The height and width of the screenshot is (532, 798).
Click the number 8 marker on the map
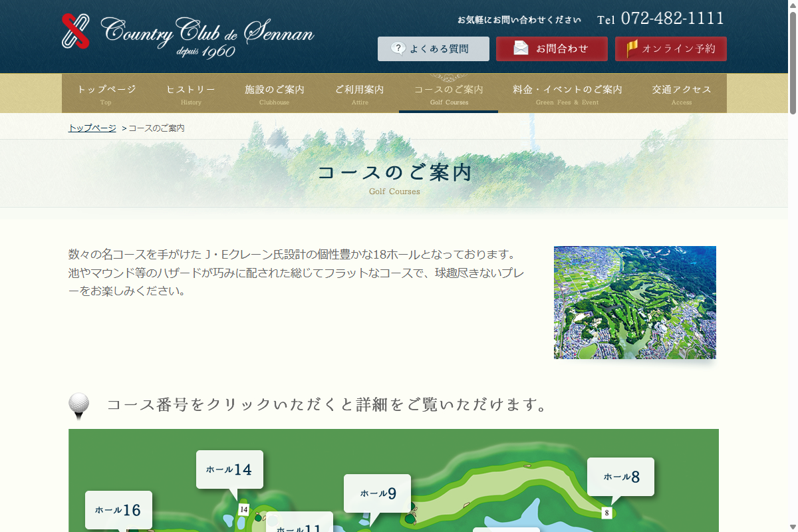click(x=606, y=513)
